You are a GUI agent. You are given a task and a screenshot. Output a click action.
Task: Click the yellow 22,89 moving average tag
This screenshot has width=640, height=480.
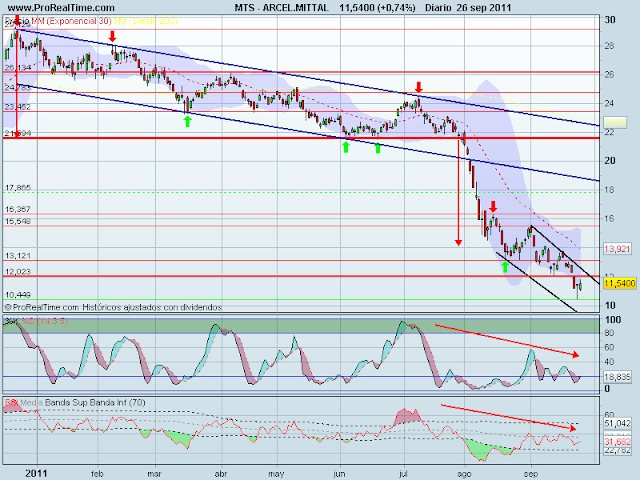click(x=615, y=122)
